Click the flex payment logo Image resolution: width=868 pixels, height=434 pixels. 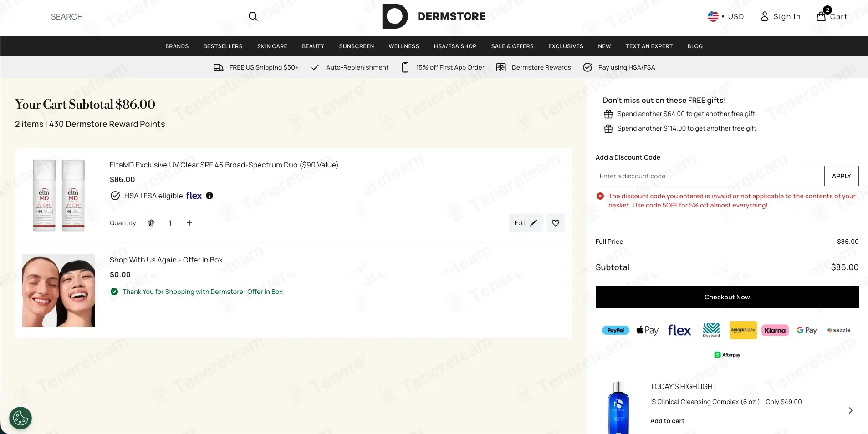pos(679,330)
